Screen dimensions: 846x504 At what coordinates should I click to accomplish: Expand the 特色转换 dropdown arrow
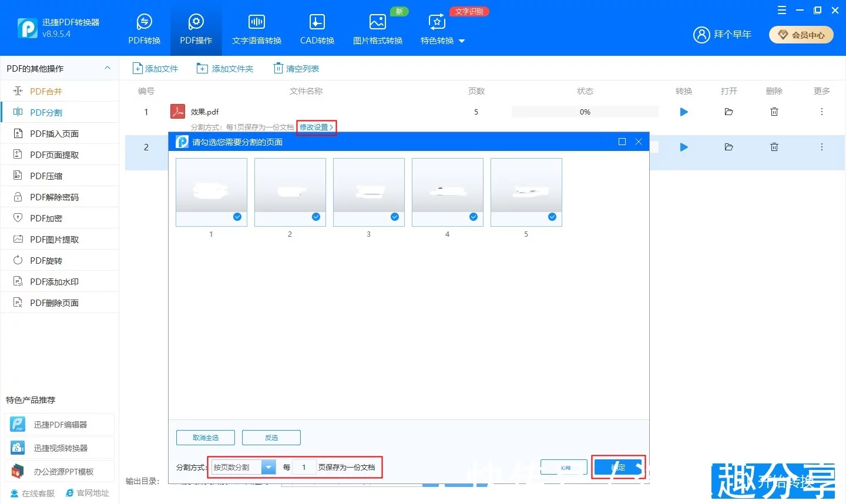[462, 41]
